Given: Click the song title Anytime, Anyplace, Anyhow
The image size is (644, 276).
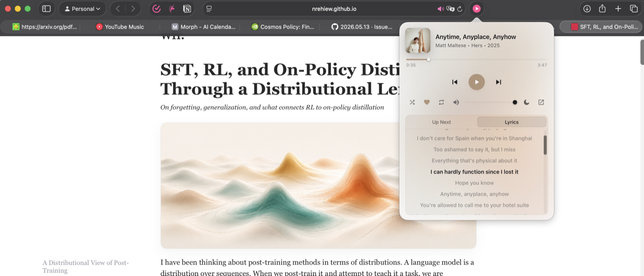Looking at the screenshot, I should 475,37.
